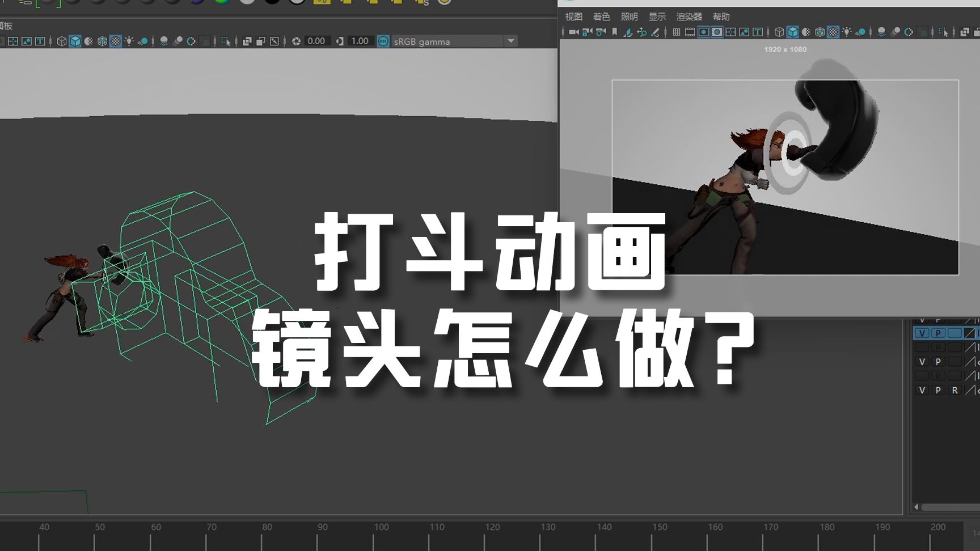Toggle the color management ON button
The width and height of the screenshot is (980, 551).
click(x=383, y=41)
